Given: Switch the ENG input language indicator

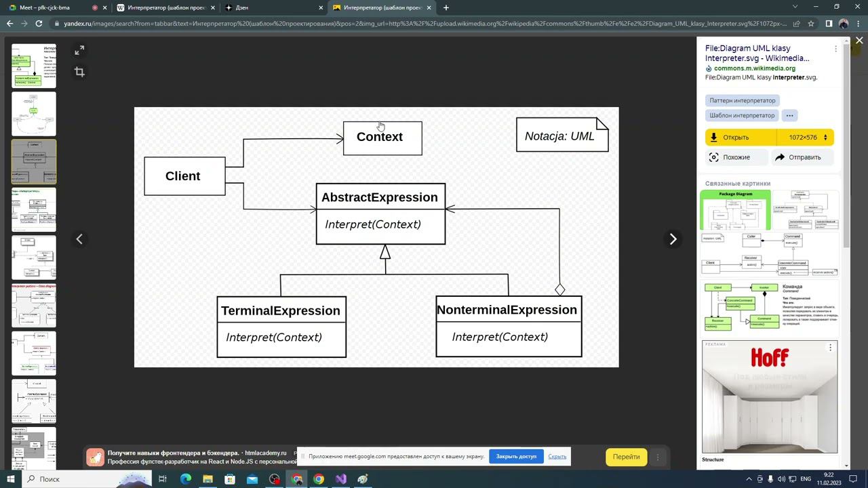Looking at the screenshot, I should pos(806,479).
